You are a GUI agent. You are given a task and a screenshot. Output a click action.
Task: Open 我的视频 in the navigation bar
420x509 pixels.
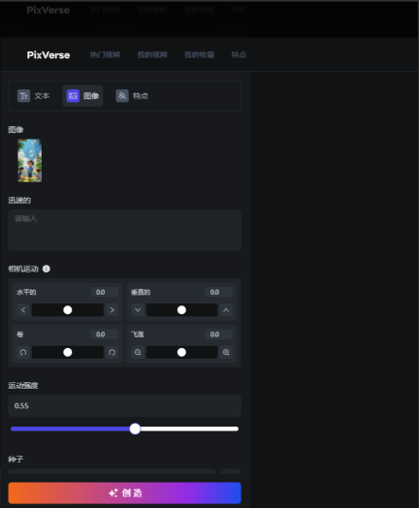point(152,55)
